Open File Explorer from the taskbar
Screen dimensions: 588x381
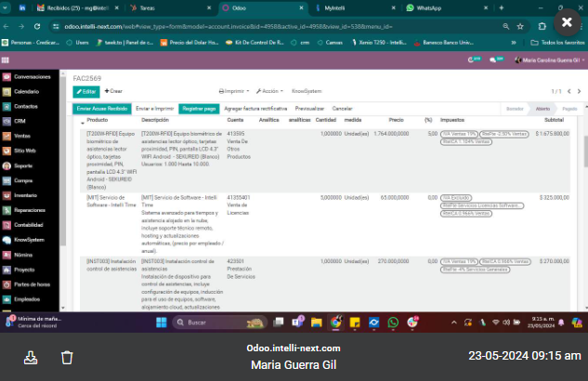pyautogui.click(x=317, y=322)
